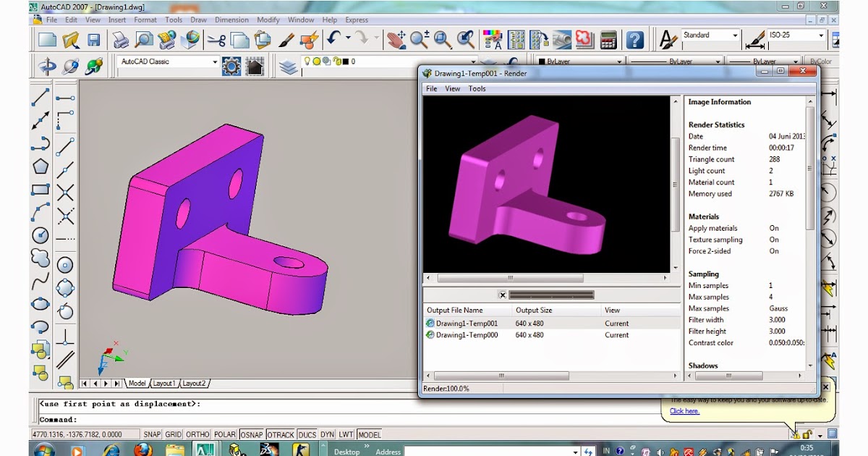
Task: Toggle GRID display in status bar
Action: click(x=174, y=434)
